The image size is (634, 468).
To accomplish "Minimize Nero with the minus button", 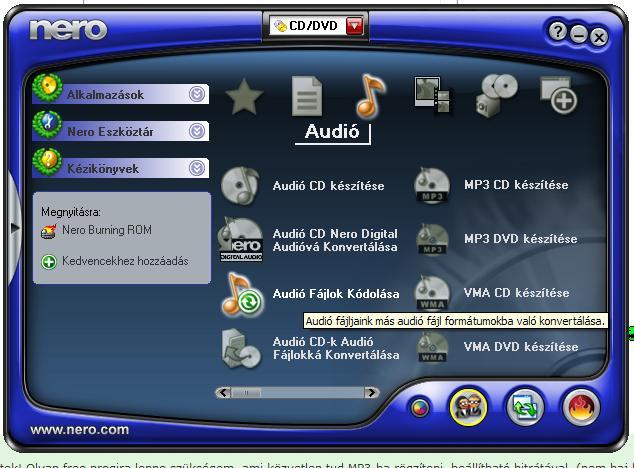I will [579, 35].
